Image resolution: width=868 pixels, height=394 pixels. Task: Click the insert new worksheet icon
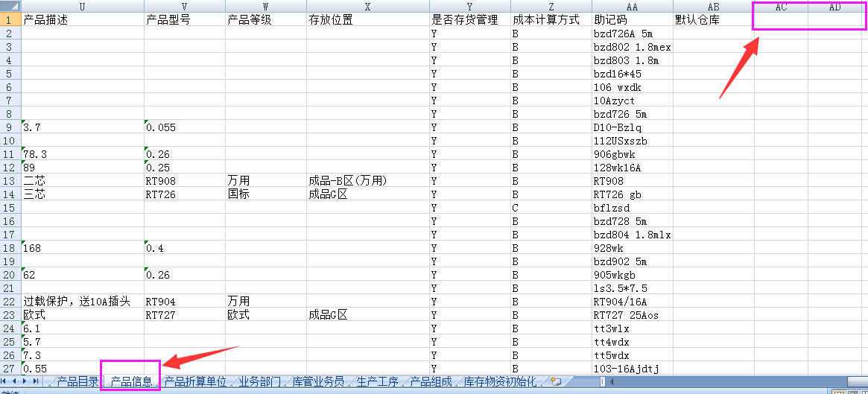coord(556,382)
